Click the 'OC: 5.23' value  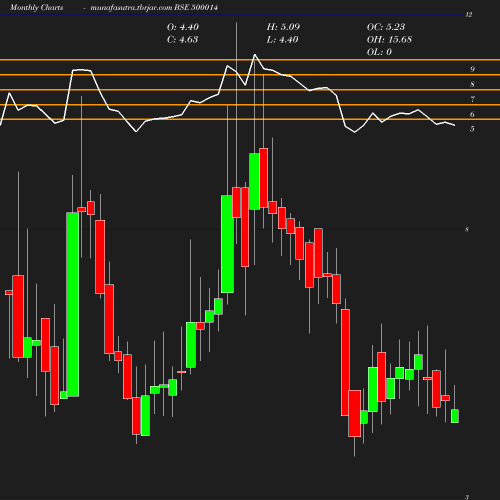pos(386,27)
